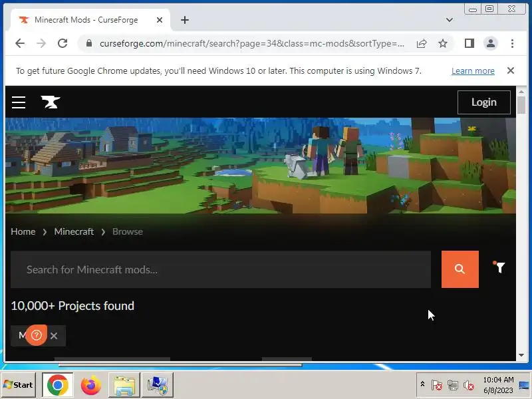Open the remote desktop taskbar app

click(x=158, y=385)
